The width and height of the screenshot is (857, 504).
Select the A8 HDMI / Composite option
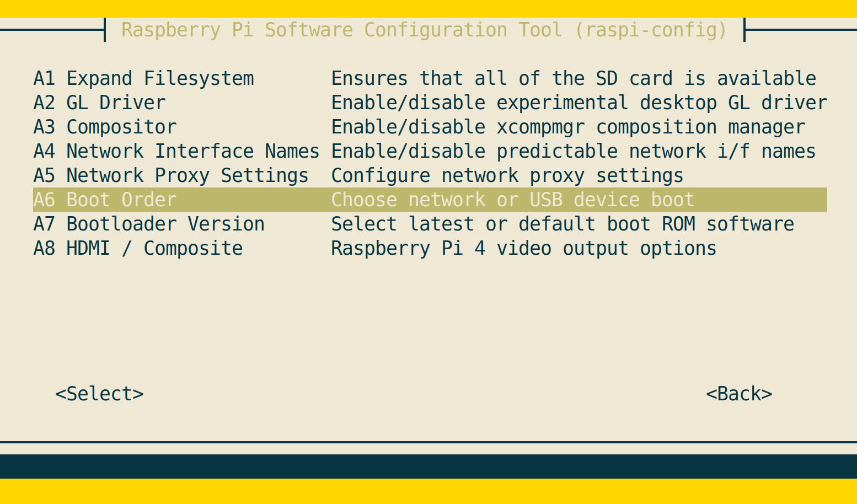point(138,248)
